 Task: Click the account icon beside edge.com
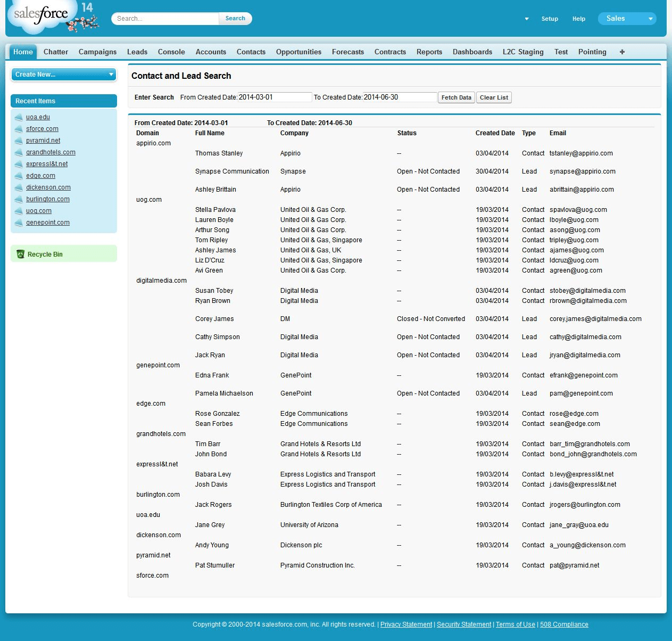click(x=19, y=176)
